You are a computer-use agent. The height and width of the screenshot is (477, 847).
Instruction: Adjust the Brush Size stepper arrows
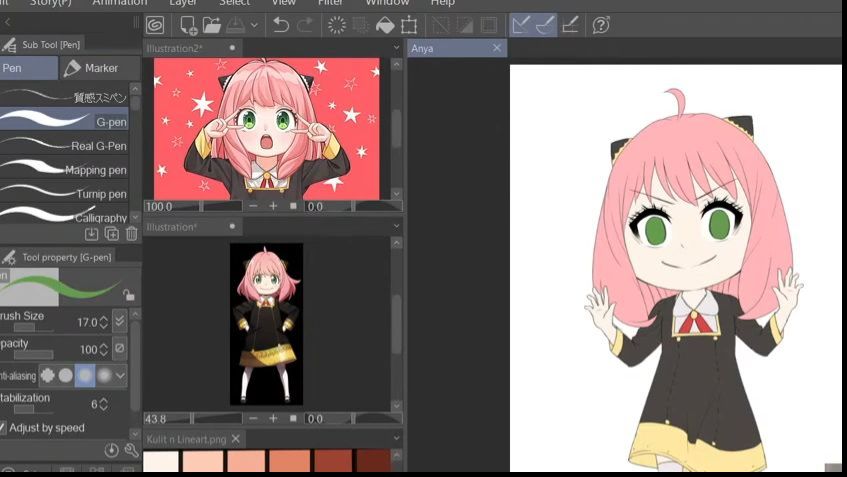point(104,323)
